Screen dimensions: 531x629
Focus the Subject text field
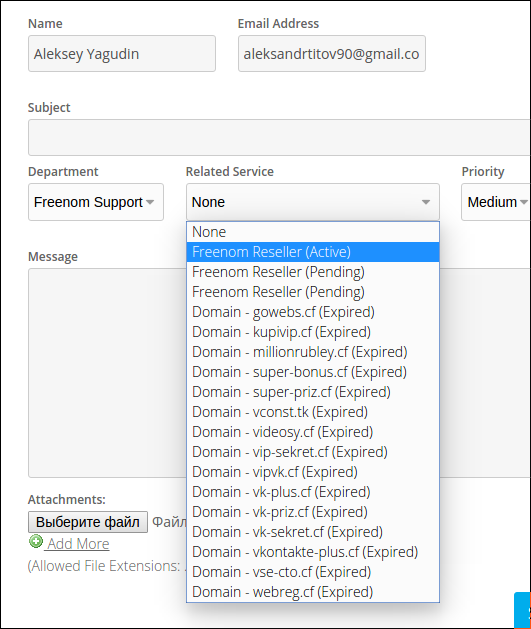click(279, 137)
